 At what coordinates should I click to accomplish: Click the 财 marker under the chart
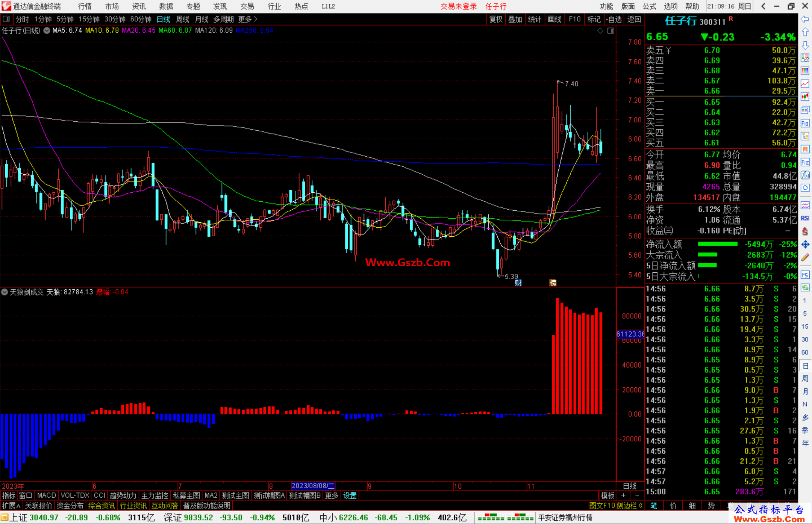[x=518, y=283]
